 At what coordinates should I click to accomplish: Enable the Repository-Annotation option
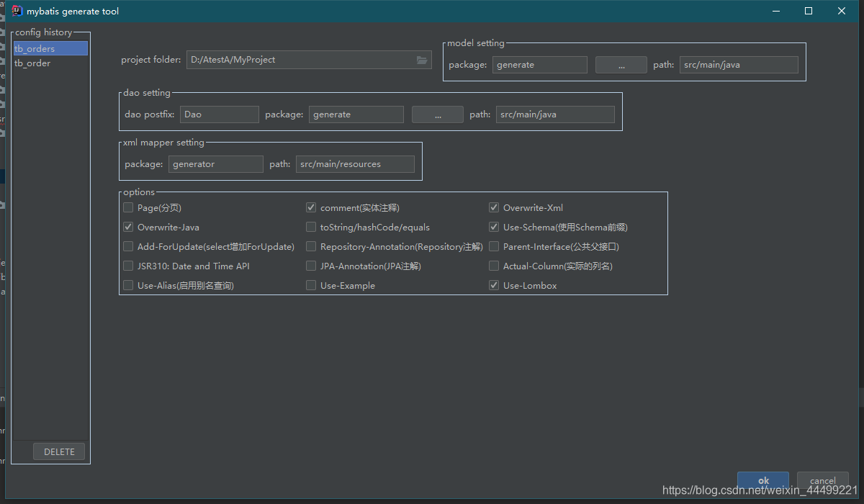tap(310, 246)
